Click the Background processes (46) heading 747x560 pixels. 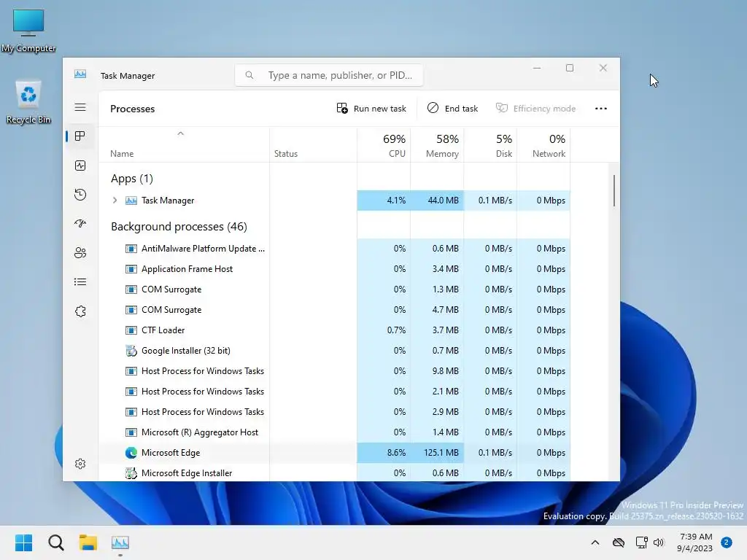[x=179, y=227]
